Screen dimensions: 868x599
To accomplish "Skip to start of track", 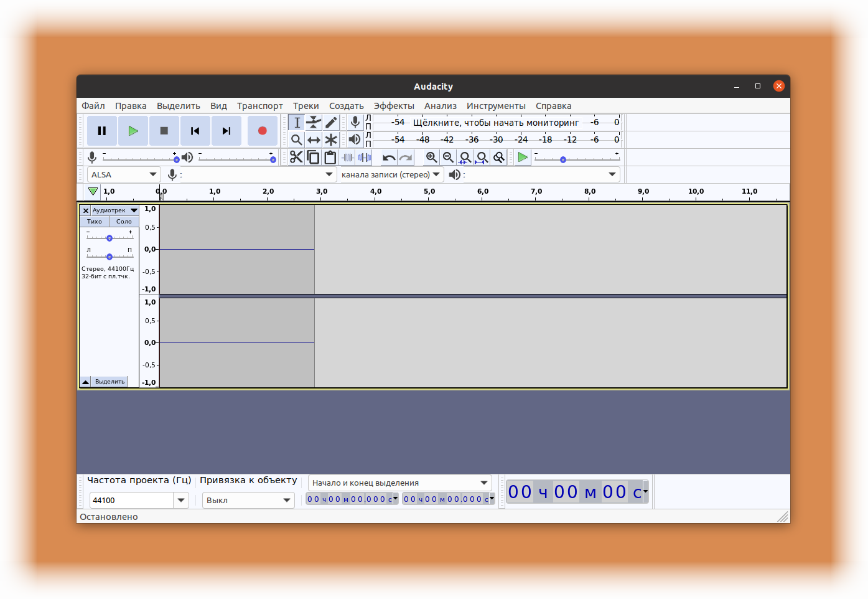I will [x=195, y=131].
